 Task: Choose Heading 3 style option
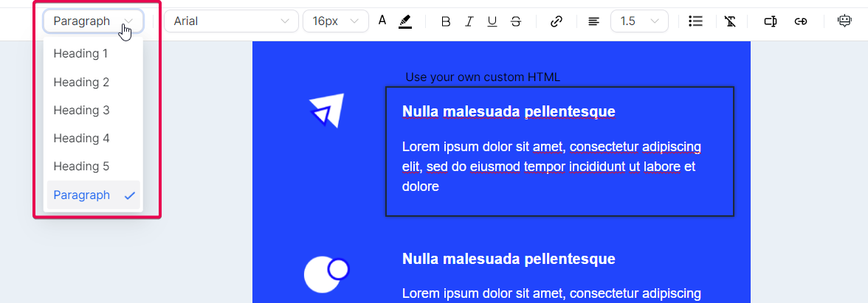[x=81, y=110]
